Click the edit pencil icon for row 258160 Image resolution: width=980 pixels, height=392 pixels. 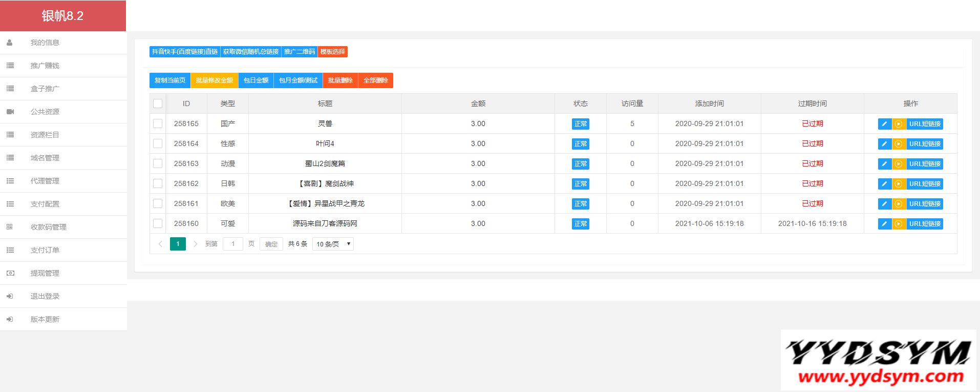pos(884,224)
